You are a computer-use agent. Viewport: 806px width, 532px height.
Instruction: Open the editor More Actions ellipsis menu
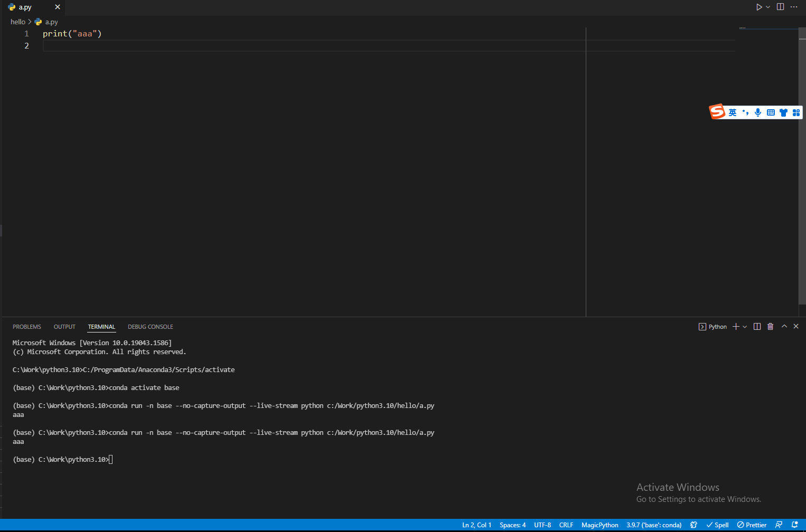point(794,7)
